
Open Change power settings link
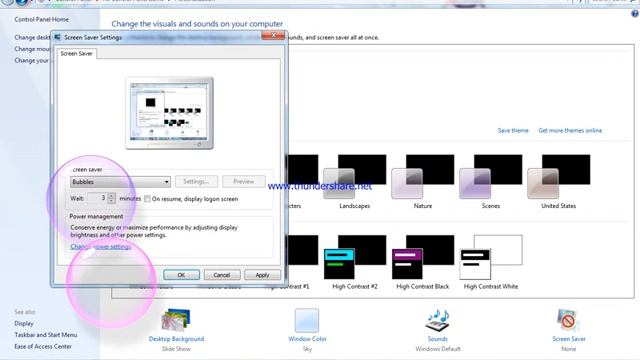tap(100, 247)
